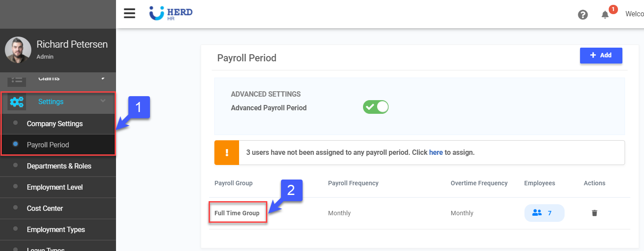The width and height of the screenshot is (644, 251).
Task: Click the Settings gears icon
Action: (17, 102)
